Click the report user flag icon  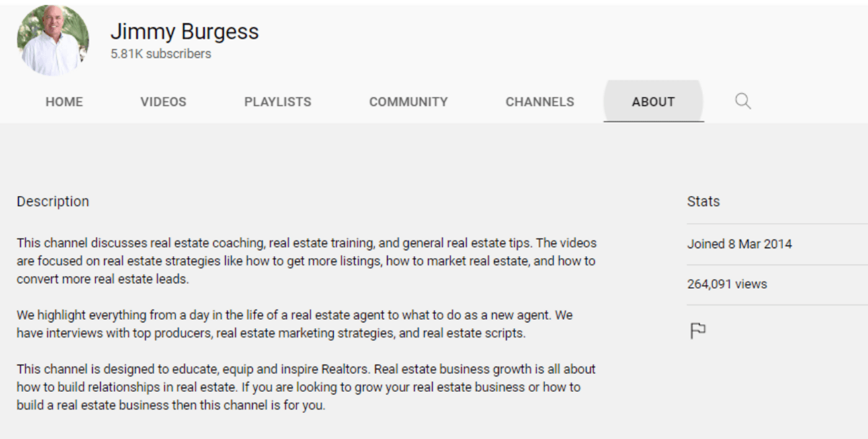pyautogui.click(x=697, y=331)
